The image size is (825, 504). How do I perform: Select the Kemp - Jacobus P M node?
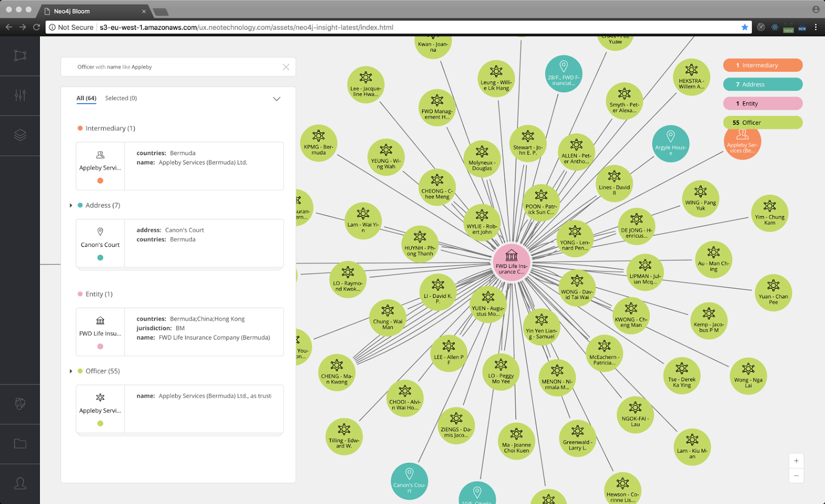(x=709, y=321)
